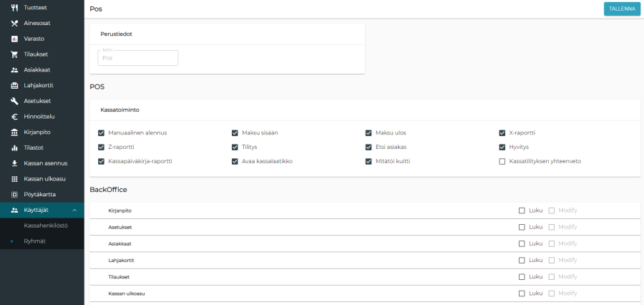Tick the Luku checkbox for Kirjanpito
Screen dimensions: 644x305
522,210
